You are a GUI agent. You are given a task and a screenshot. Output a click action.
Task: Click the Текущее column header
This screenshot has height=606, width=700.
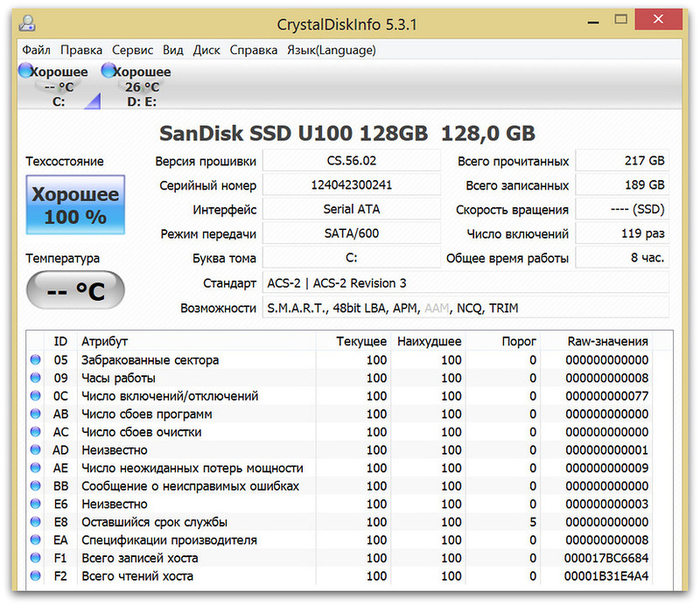click(x=353, y=341)
